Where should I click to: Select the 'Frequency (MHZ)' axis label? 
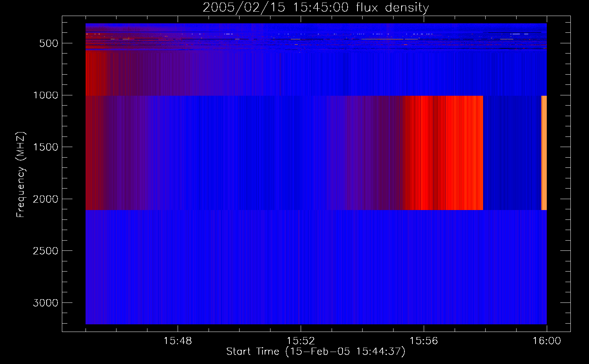[21, 175]
